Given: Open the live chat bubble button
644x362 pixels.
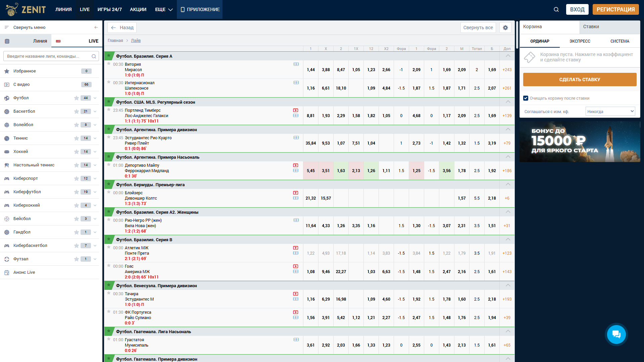Looking at the screenshot, I should coord(616,334).
